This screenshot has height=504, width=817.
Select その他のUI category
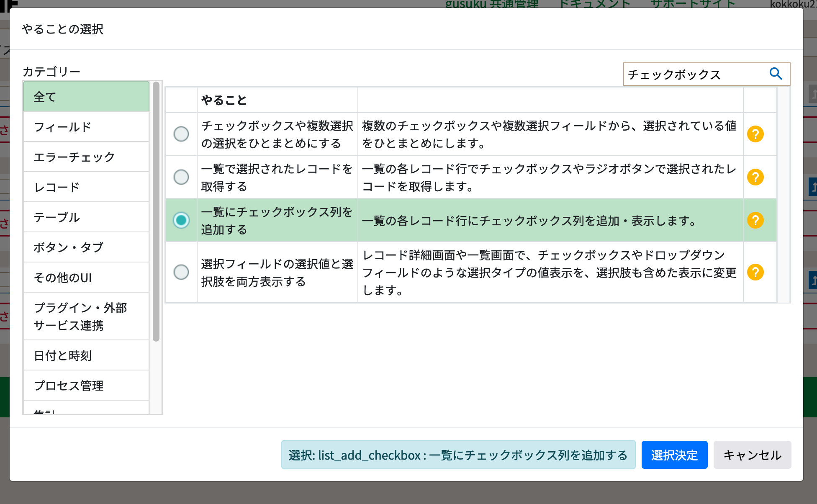pyautogui.click(x=63, y=278)
